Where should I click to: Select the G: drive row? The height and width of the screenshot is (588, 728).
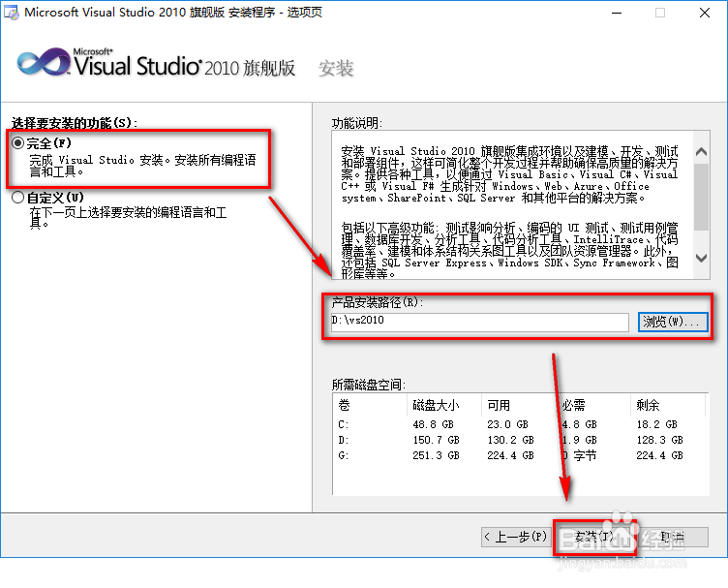(x=520, y=455)
